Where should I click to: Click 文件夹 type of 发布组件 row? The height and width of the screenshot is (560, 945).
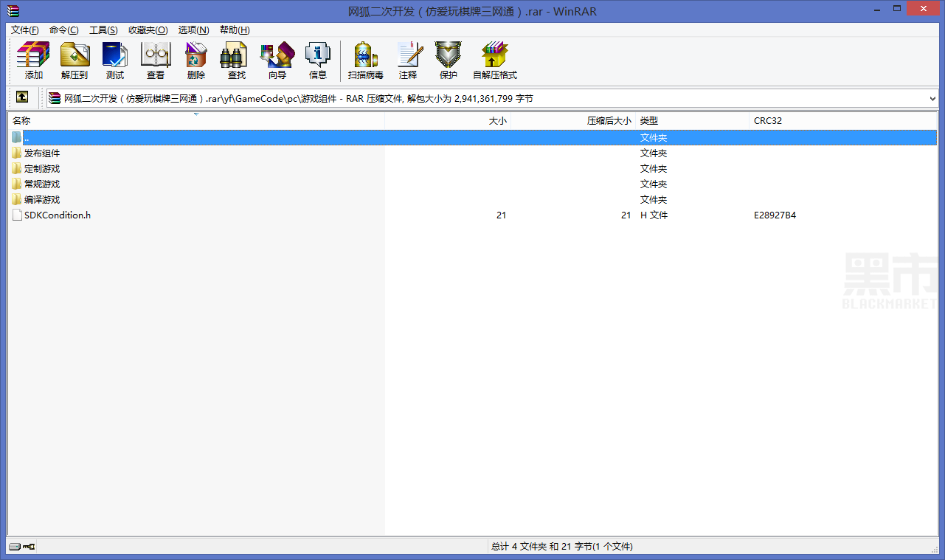[654, 153]
